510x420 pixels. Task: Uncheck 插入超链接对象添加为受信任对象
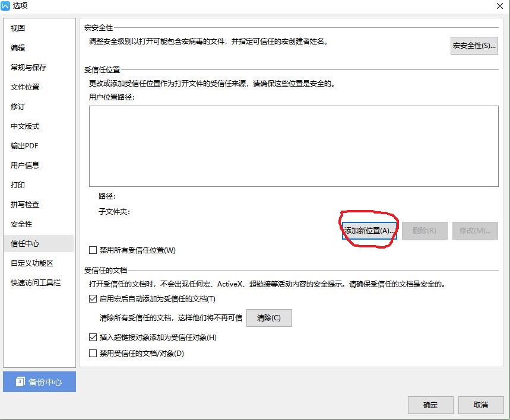93,337
